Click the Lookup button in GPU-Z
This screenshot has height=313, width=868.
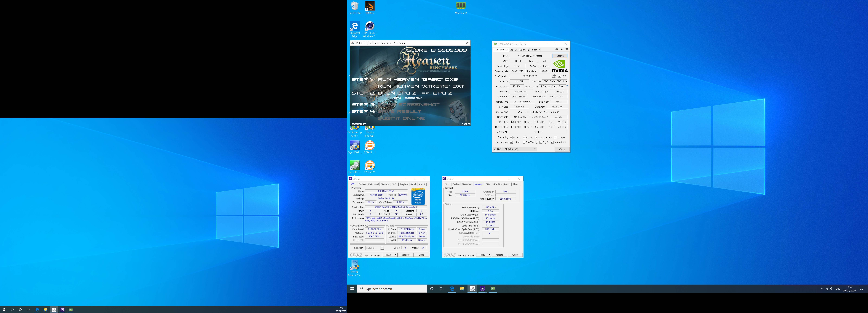coord(560,56)
